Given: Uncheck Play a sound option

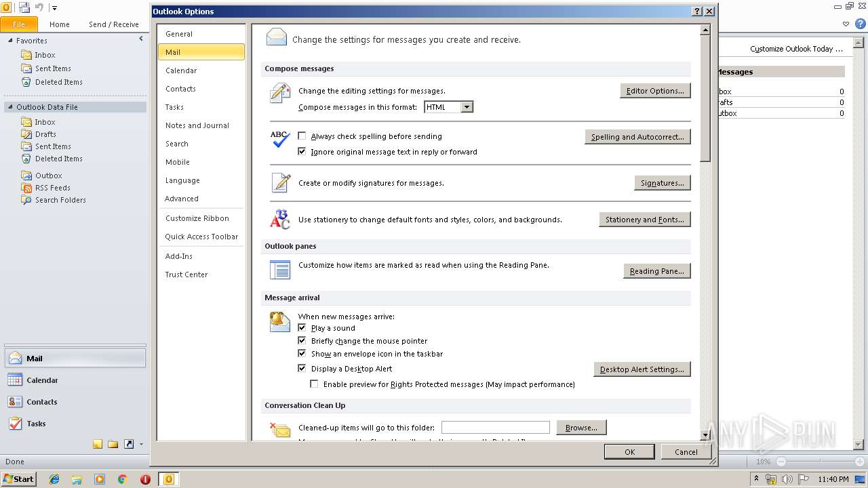Looking at the screenshot, I should tap(302, 328).
